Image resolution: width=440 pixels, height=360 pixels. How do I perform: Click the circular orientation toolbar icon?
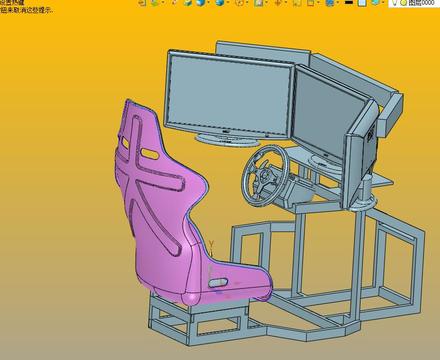[239, 3]
